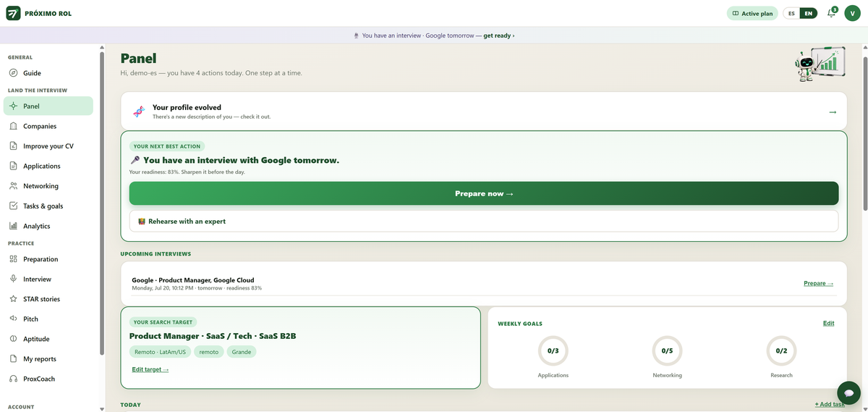Open the notifications bell icon

(x=831, y=13)
